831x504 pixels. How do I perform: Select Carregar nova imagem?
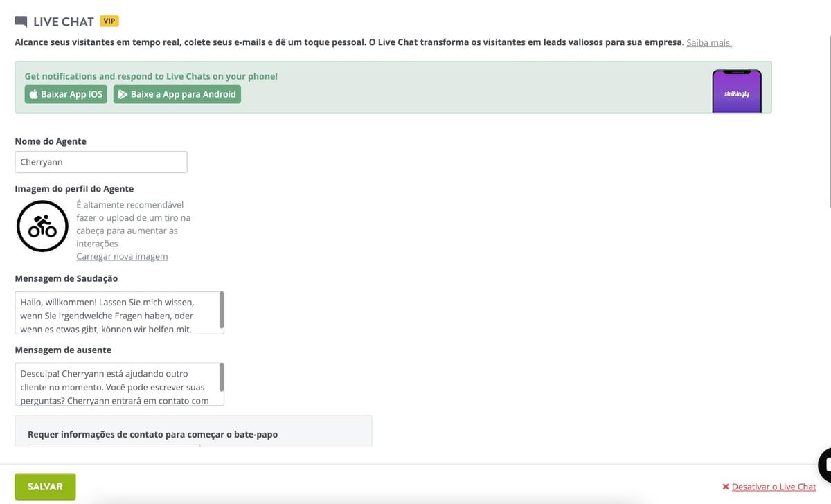pyautogui.click(x=122, y=255)
